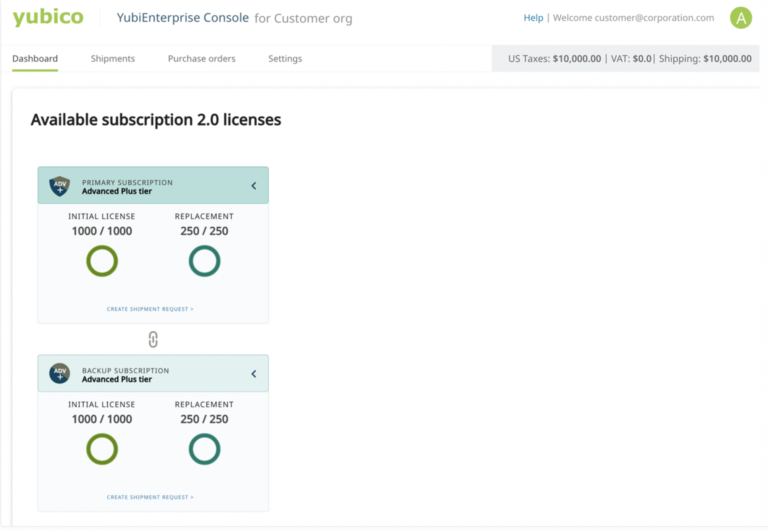Screen dimensions: 768x532
Task: Open the Settings tab
Action: coord(285,58)
